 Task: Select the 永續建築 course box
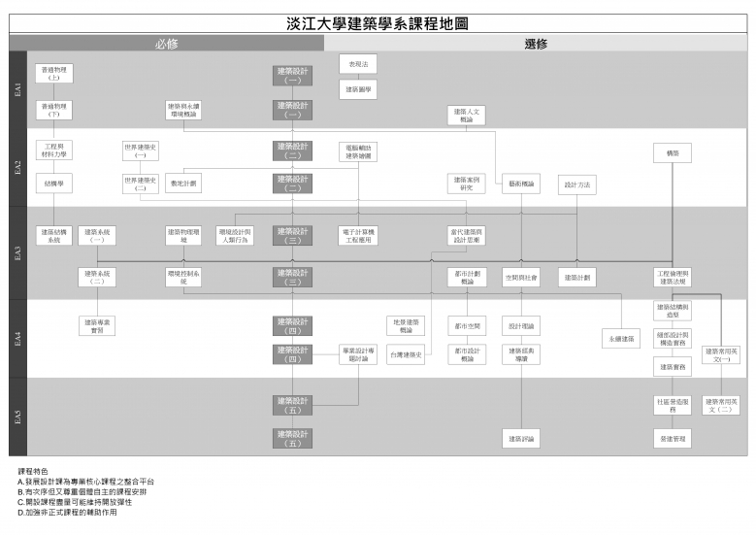click(x=621, y=339)
